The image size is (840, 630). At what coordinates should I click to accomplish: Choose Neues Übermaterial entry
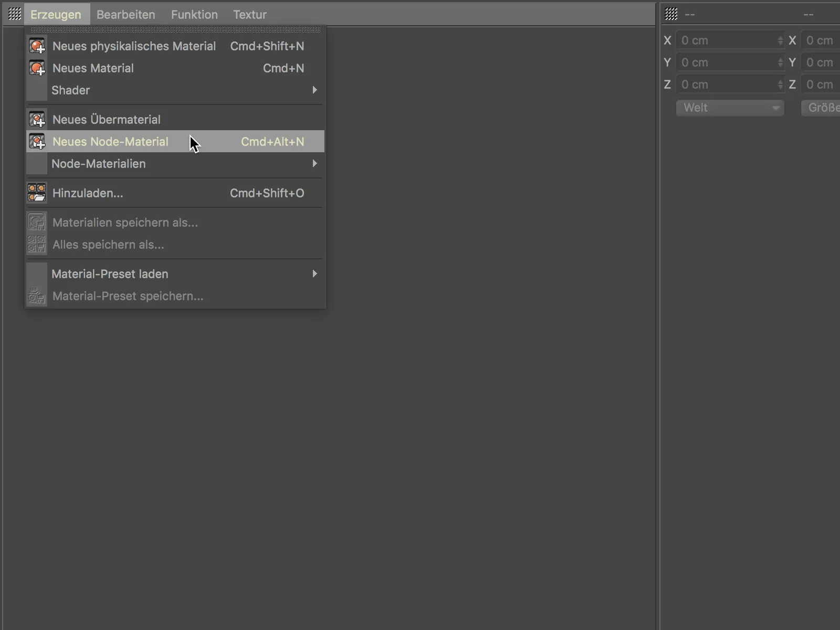pos(175,120)
